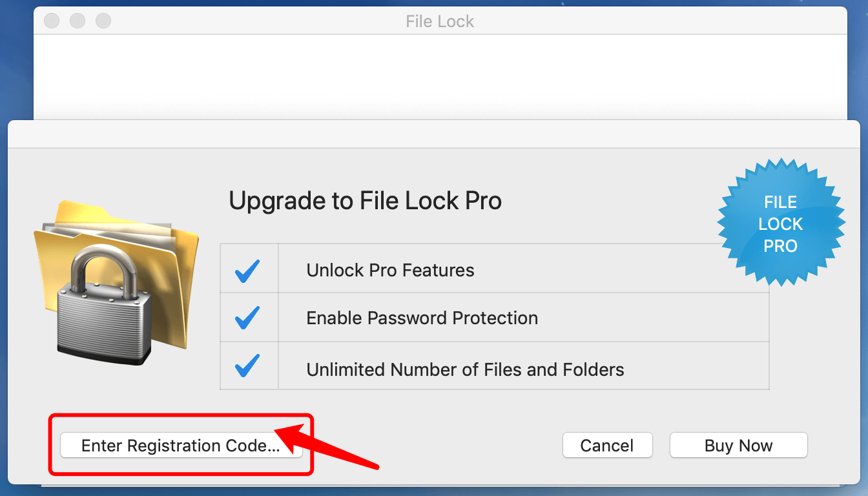This screenshot has height=496, width=868.
Task: Click the blue File Lock Pro badge
Action: [x=780, y=223]
